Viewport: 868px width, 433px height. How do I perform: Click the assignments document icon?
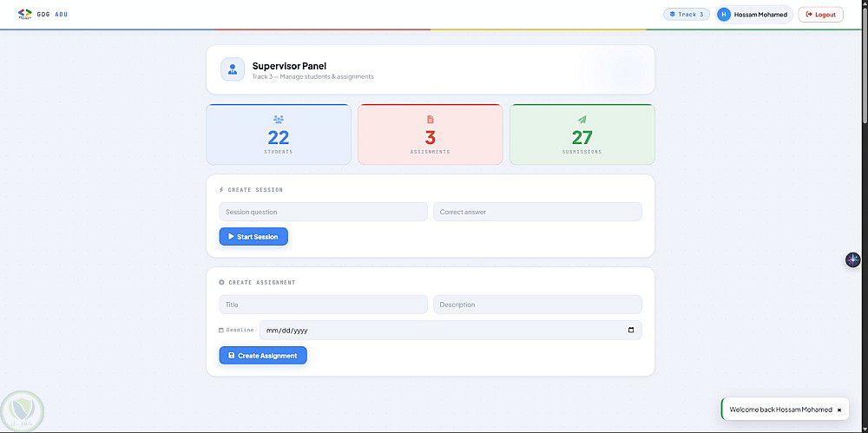(x=431, y=119)
